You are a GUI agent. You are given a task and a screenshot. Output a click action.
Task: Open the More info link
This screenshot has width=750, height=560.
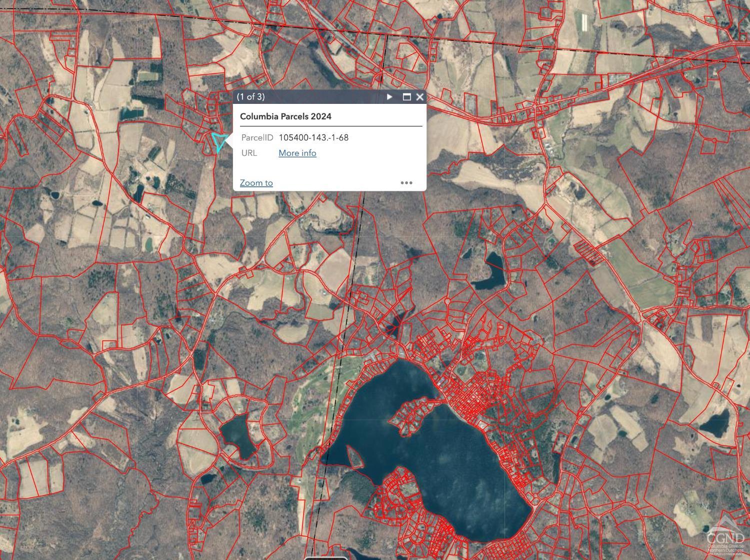[x=297, y=153]
